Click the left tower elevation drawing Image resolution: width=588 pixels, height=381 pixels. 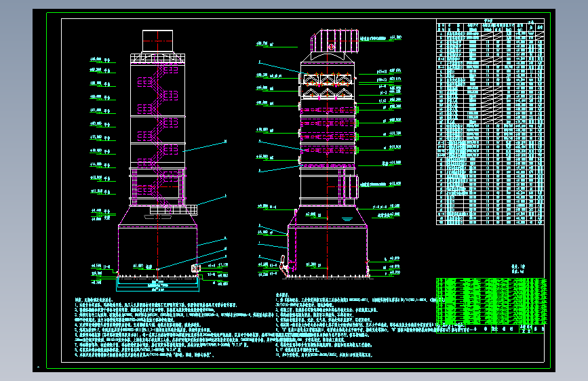pyautogui.click(x=158, y=161)
